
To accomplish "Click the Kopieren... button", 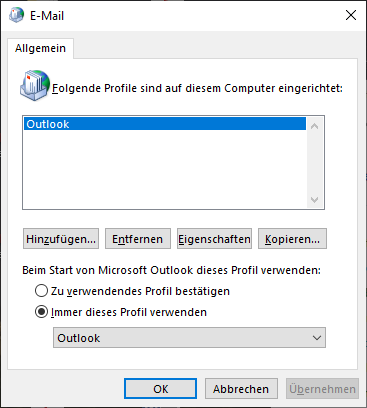I will pos(292,239).
